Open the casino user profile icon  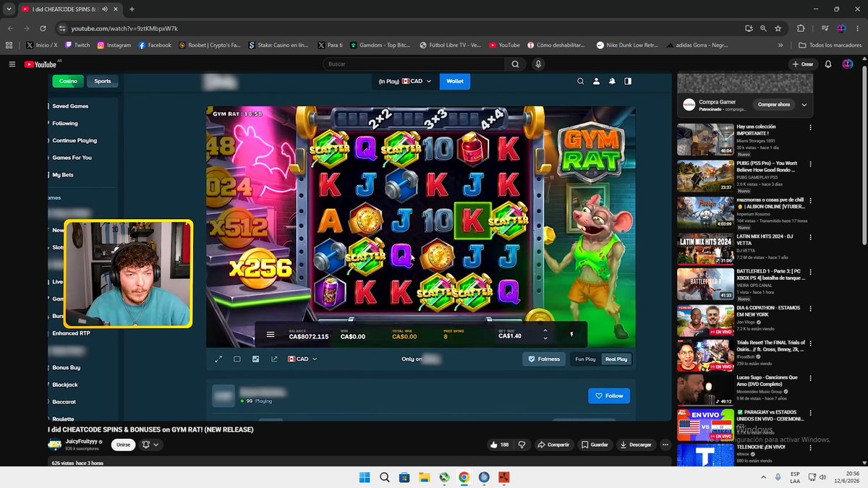point(596,82)
